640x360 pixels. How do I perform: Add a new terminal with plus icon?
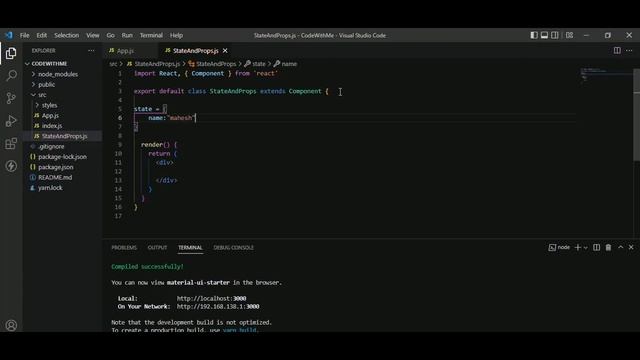578,247
